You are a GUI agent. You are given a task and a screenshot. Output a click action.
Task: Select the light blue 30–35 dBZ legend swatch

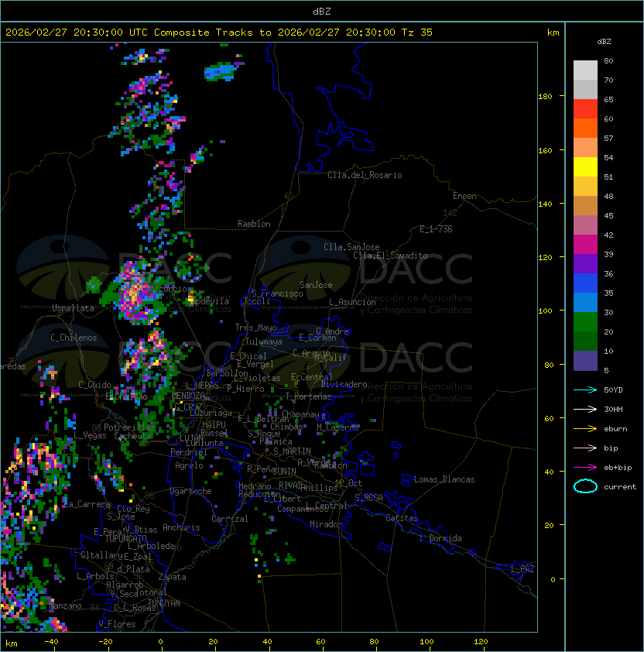(x=585, y=303)
